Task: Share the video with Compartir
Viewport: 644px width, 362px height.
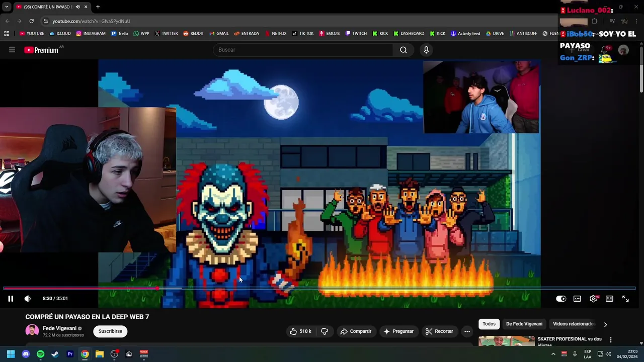Action: click(x=356, y=331)
